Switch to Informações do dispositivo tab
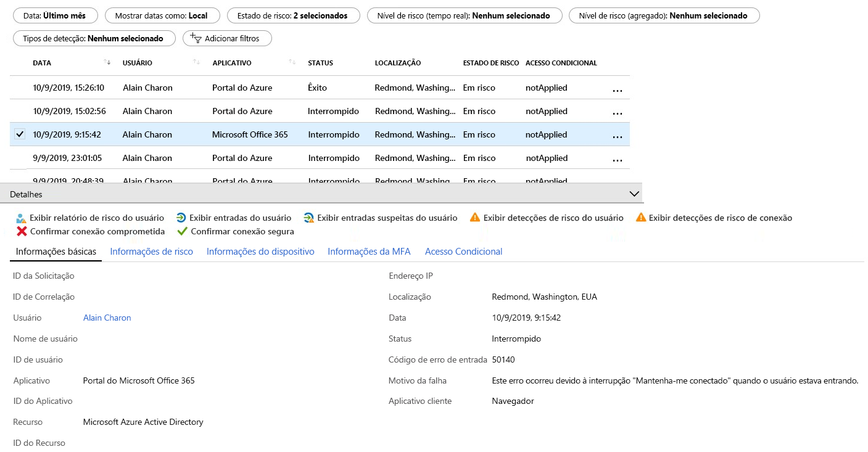The image size is (868, 452). coord(260,252)
